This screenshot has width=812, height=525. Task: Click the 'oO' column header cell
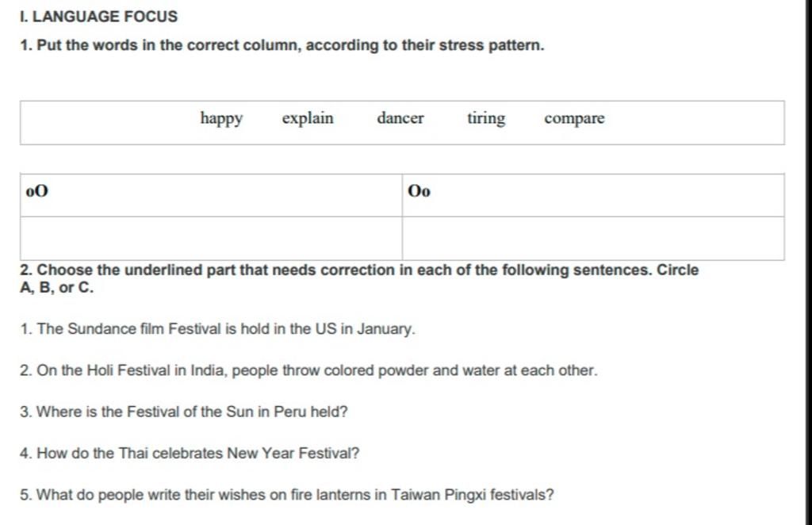pyautogui.click(x=211, y=195)
